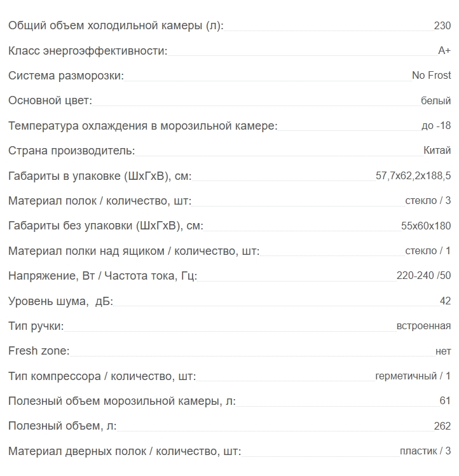Select the 'встроенная' handle type value
459x476 pixels.
click(x=423, y=326)
